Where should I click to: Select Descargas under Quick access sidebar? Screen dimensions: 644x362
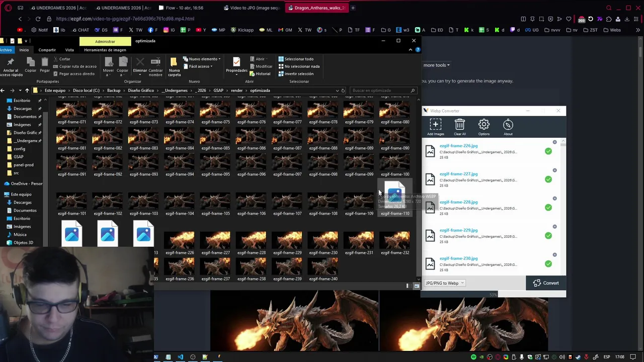click(23, 109)
